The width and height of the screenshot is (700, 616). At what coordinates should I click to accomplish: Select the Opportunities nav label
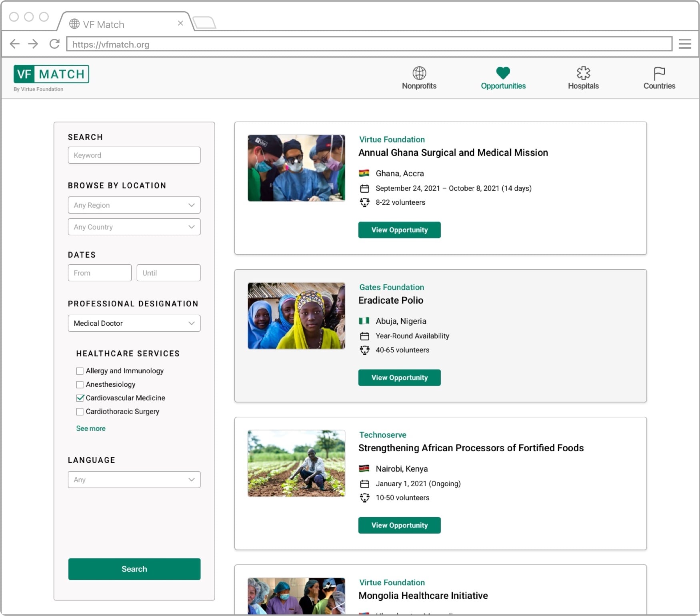(503, 86)
